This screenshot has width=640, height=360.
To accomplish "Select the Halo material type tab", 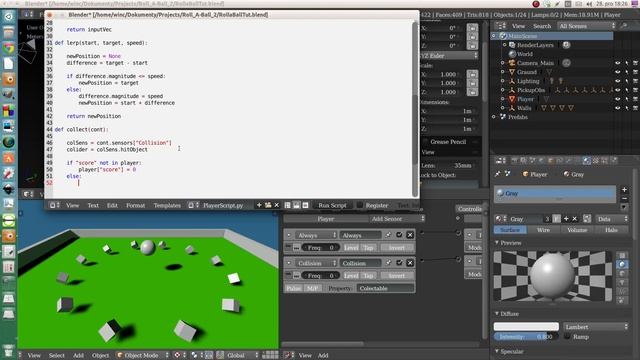I will pyautogui.click(x=611, y=230).
